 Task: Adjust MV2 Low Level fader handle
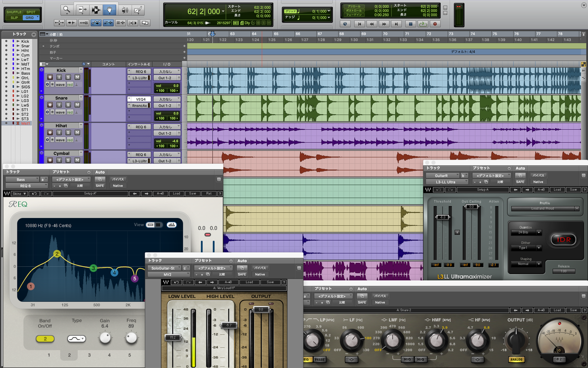point(174,337)
